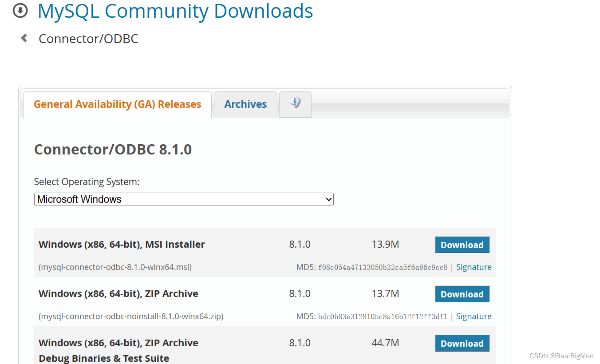Click the 8.1.0 version in the MSI Installer row

(x=300, y=244)
